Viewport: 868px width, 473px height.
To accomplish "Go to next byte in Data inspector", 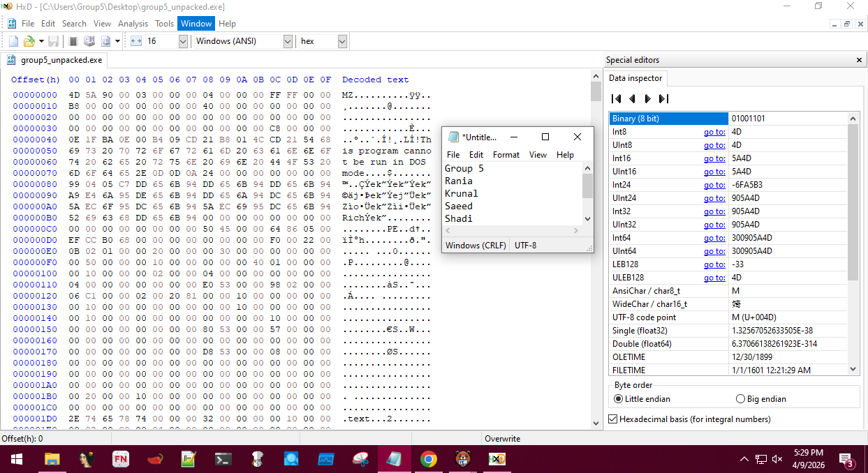I will [x=647, y=99].
